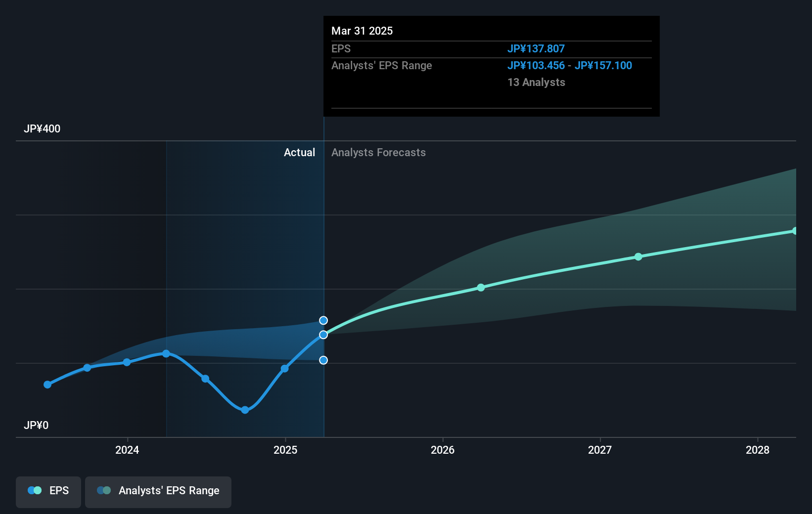The width and height of the screenshot is (812, 514).
Task: Click the second EPS data point in late 2023
Action: 87,368
